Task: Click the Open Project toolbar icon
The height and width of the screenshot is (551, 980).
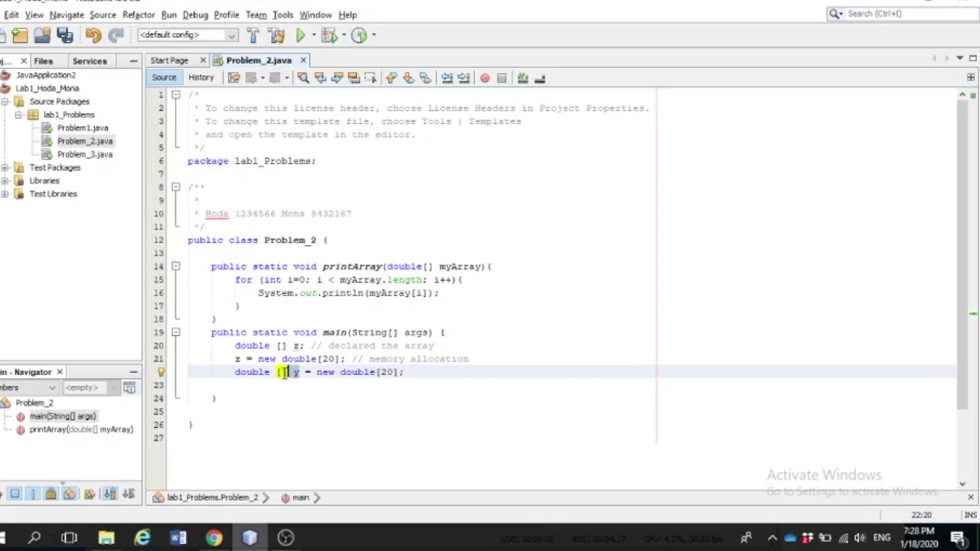Action: coord(42,35)
